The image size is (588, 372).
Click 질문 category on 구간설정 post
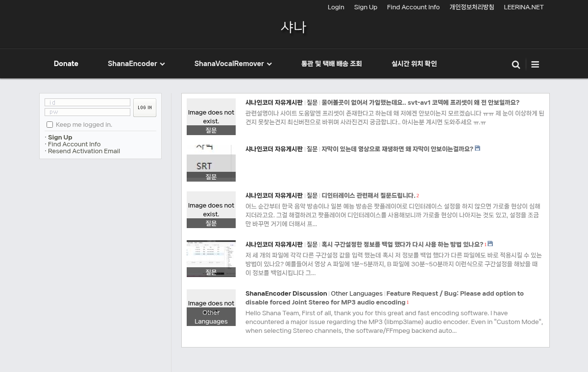[312, 244]
